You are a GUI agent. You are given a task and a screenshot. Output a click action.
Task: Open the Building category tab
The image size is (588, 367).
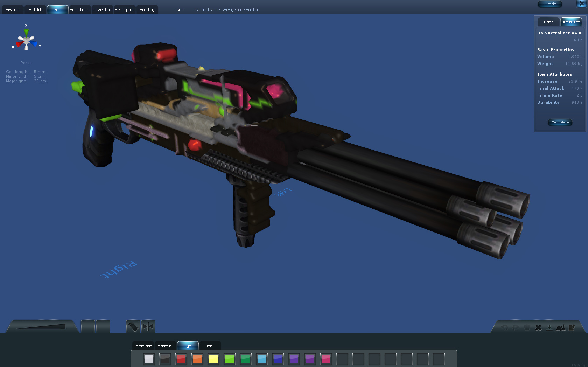147,10
